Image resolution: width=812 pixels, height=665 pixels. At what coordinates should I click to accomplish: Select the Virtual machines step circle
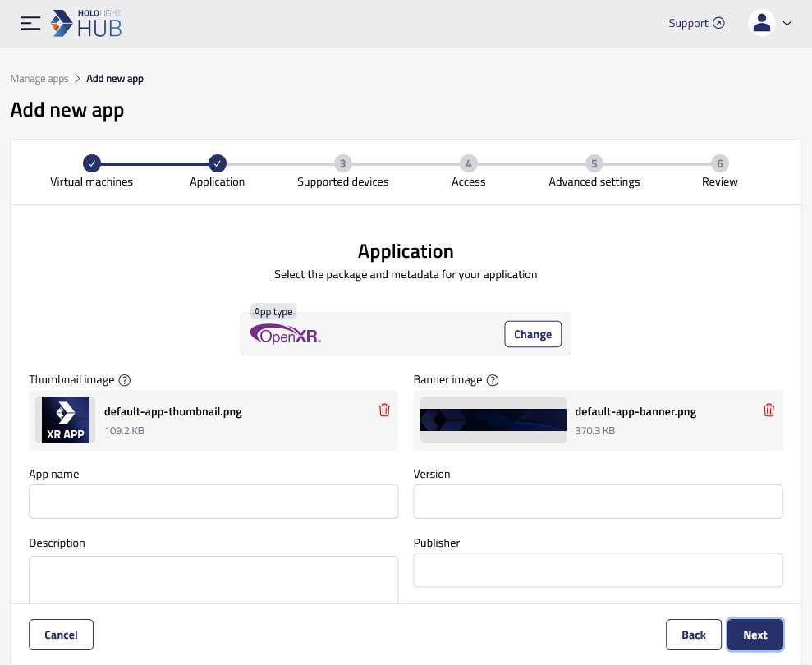click(92, 163)
